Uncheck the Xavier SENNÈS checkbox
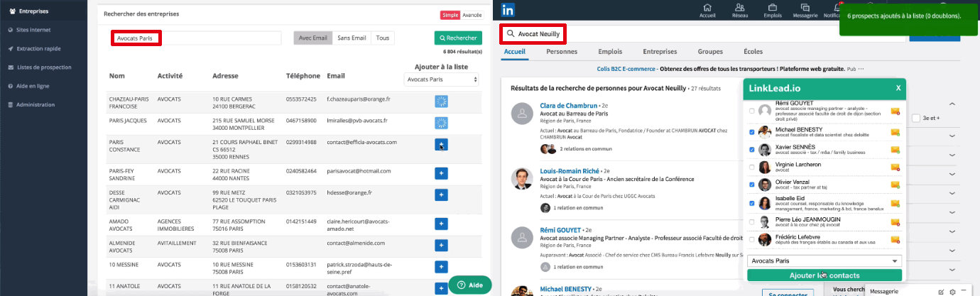Screen dimensions: 980x296 coord(751,150)
